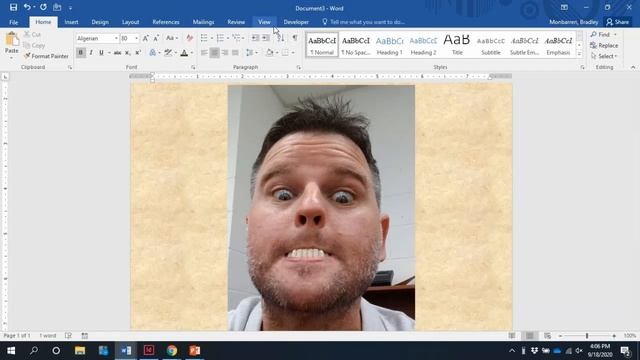The height and width of the screenshot is (360, 640).
Task: Click the Numbering list icon
Action: coord(220,38)
